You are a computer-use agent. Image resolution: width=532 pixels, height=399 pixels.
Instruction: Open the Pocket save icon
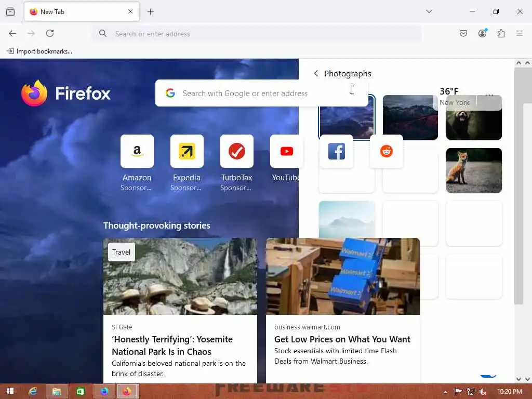(463, 33)
